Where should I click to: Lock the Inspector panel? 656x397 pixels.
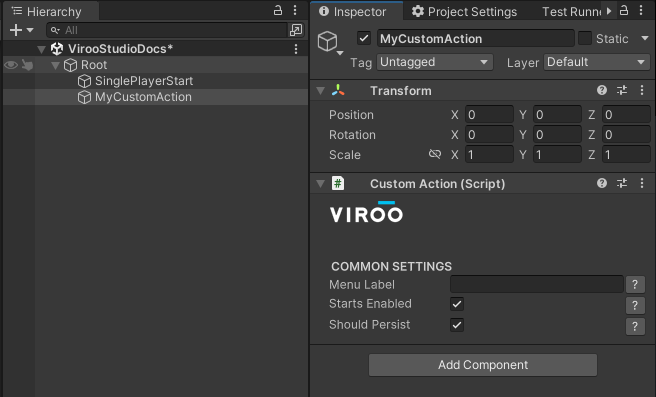(624, 10)
